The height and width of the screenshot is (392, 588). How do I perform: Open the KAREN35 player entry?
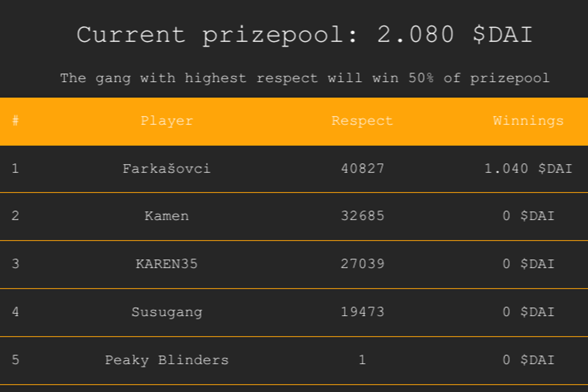tap(167, 264)
